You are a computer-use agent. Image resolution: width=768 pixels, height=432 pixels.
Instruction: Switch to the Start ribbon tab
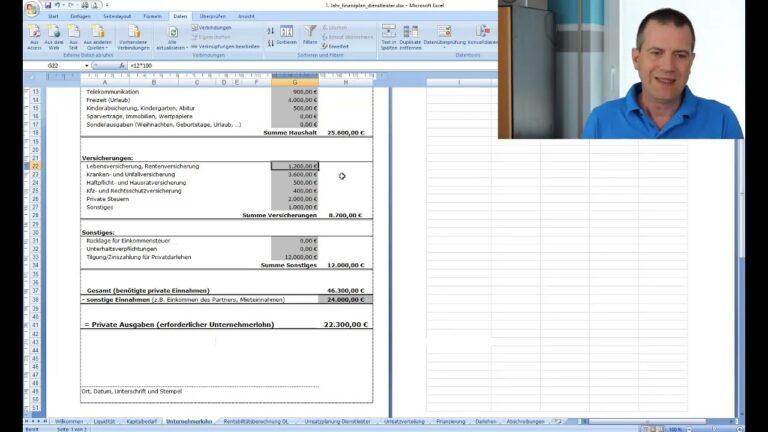pos(53,17)
